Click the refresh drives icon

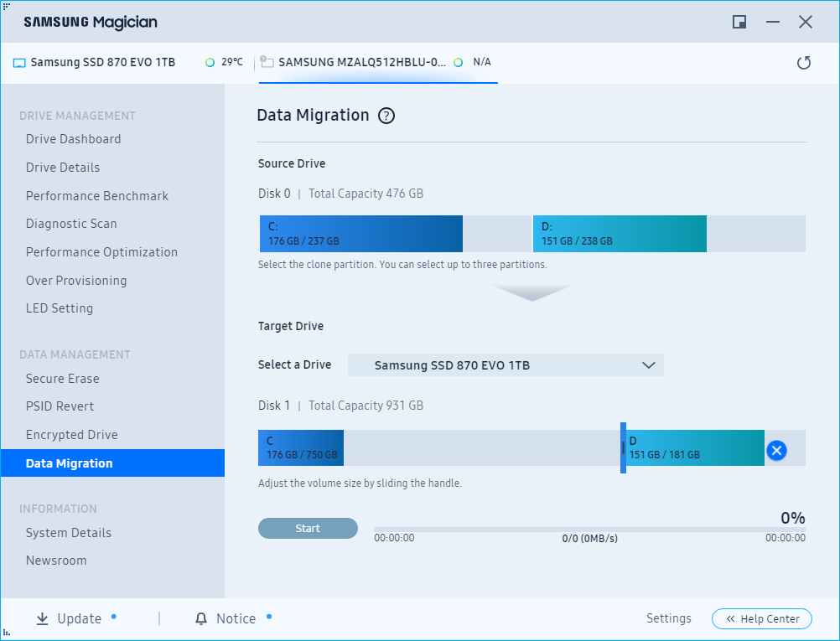804,63
